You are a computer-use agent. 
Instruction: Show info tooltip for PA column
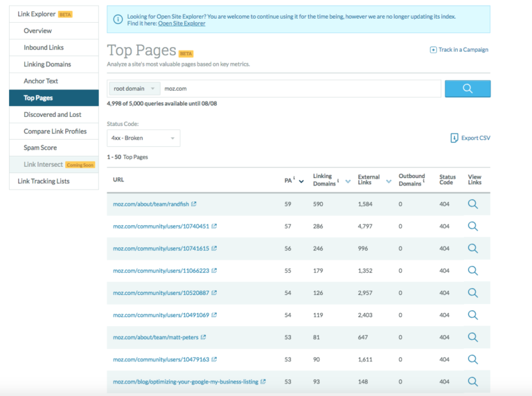pyautogui.click(x=294, y=177)
